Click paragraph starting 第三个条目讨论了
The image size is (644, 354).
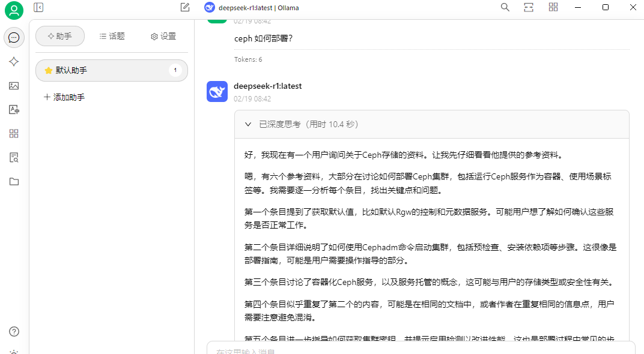click(430, 282)
